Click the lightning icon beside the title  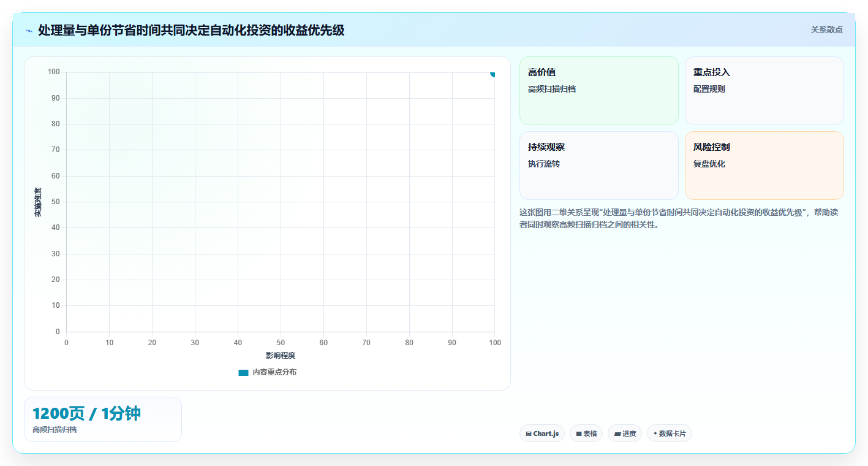click(x=29, y=31)
